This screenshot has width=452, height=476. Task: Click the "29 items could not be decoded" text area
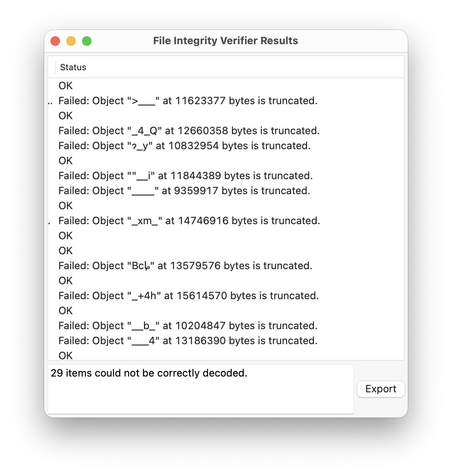pyautogui.click(x=200, y=389)
